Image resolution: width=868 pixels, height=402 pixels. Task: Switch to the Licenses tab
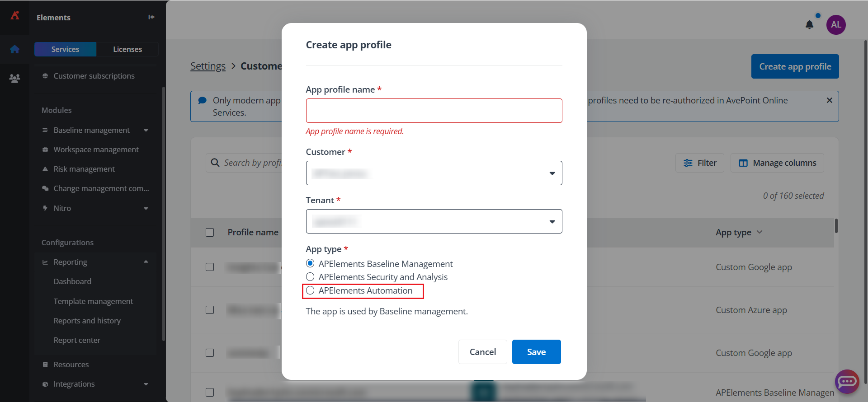[x=127, y=49]
